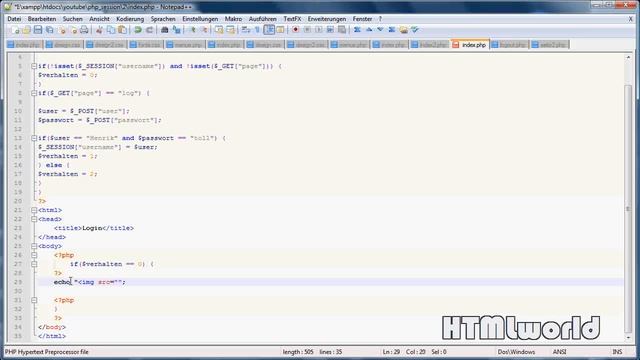Click the blue down-arrow TextFX toolbar icon
Screen dimensions: 640x360
tap(380, 30)
